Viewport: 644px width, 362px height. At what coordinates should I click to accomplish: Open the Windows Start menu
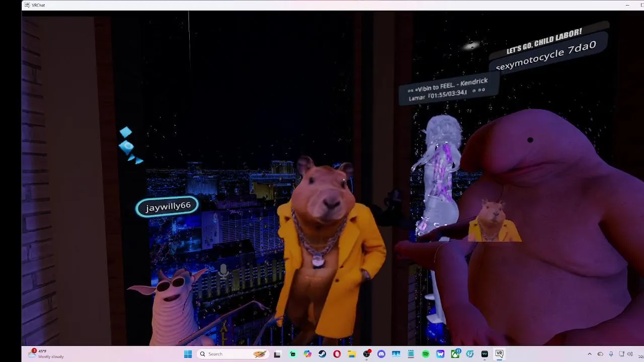click(x=188, y=354)
